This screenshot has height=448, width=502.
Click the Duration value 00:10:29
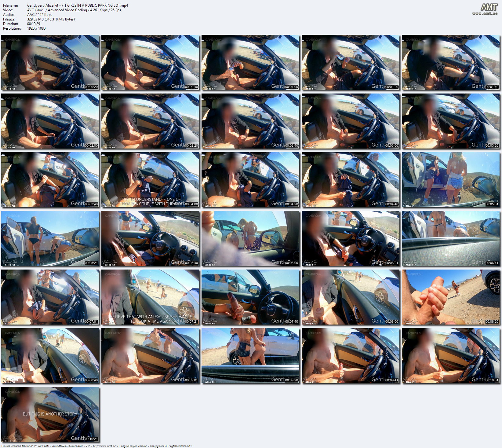click(x=34, y=24)
